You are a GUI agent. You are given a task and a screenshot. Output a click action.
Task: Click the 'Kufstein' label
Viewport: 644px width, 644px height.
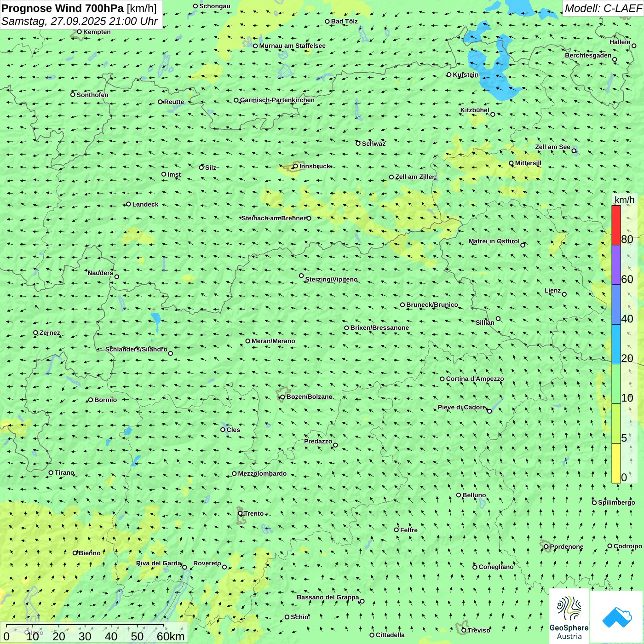tap(466, 75)
